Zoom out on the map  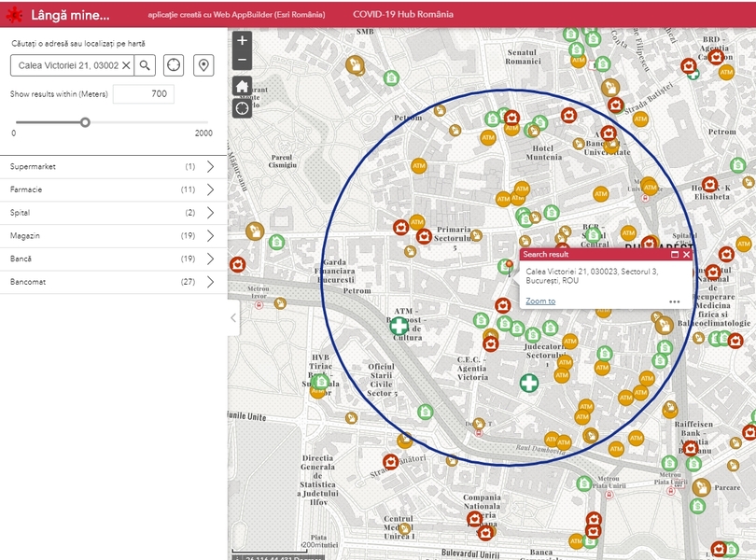(243, 61)
